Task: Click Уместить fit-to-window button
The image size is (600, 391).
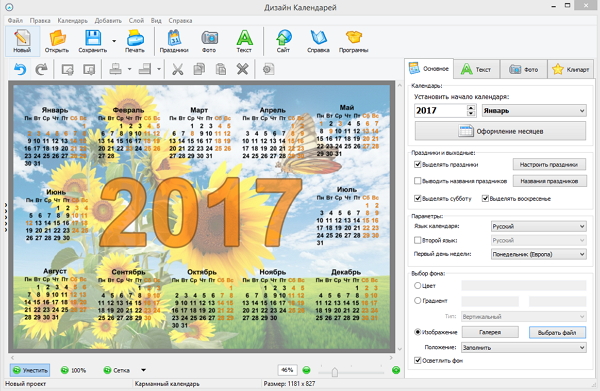Action: (30, 370)
